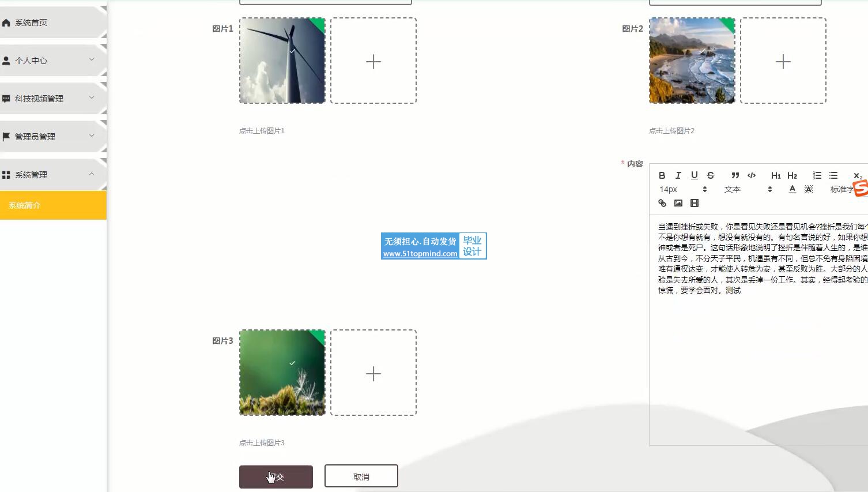
Task: Click the hint text 点击上传图片3
Action: [262, 443]
